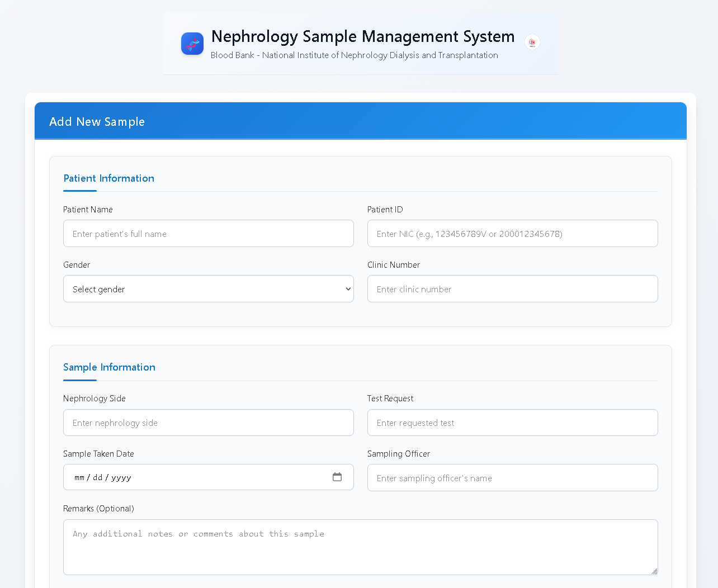This screenshot has width=718, height=588.
Task: Click into the Patient Name field
Action: (209, 234)
